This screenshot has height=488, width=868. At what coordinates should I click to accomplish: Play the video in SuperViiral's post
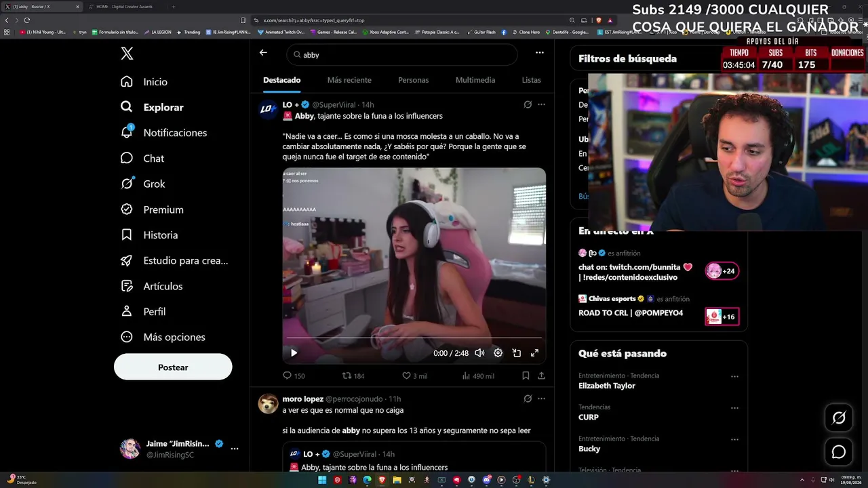pyautogui.click(x=294, y=352)
